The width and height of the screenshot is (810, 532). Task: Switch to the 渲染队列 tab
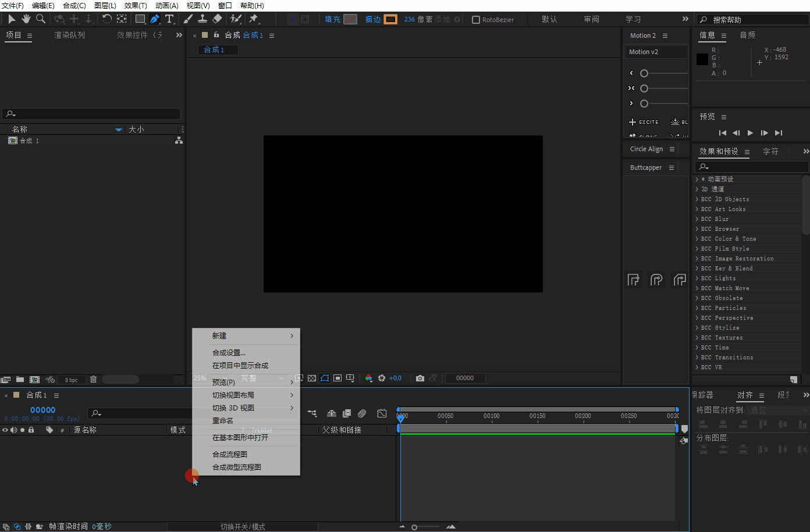(x=70, y=35)
